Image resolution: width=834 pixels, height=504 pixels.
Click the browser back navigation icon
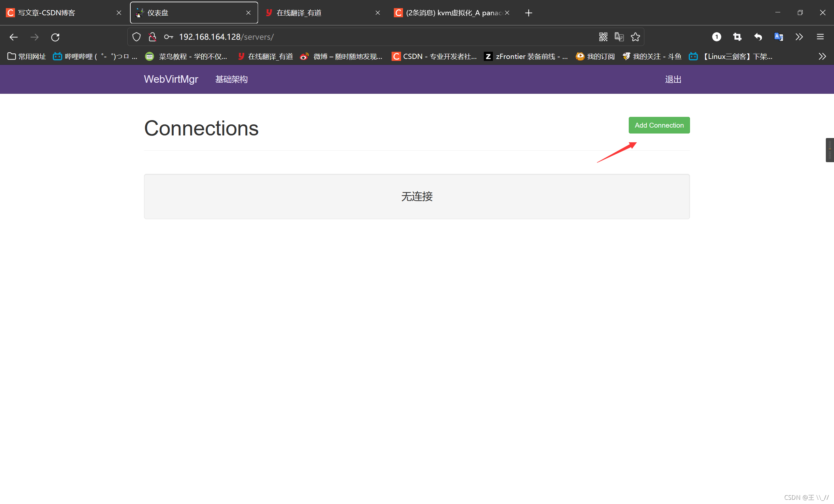pos(14,37)
